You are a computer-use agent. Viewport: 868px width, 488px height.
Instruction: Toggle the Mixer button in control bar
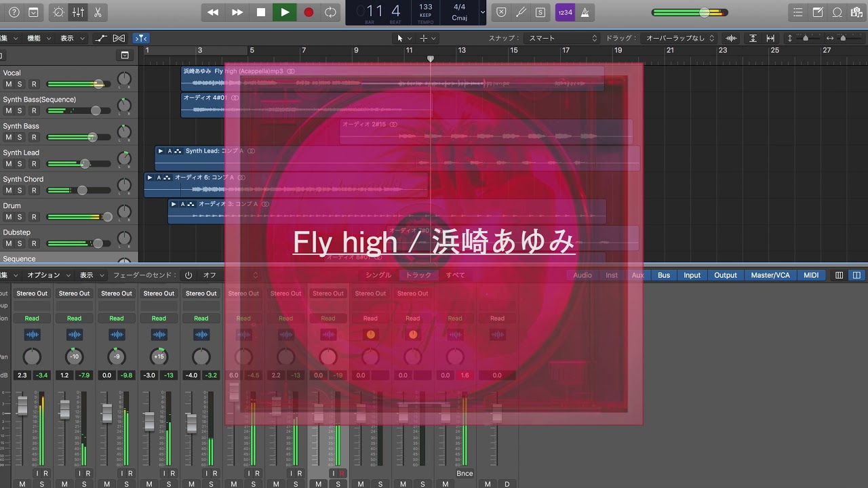[x=78, y=12]
